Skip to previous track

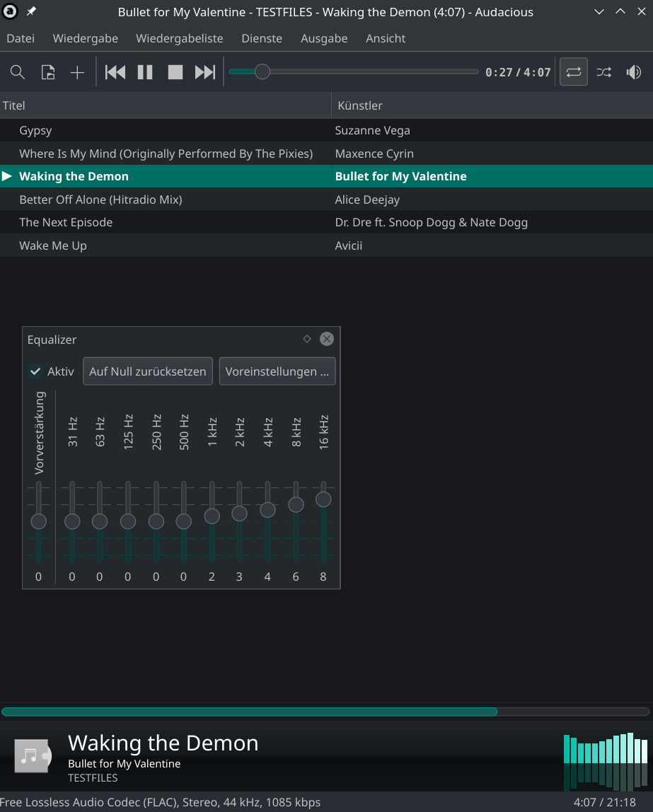point(115,72)
